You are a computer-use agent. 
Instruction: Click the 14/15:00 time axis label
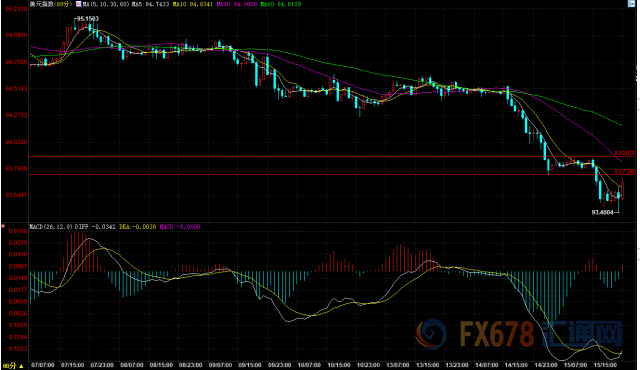coord(516,365)
